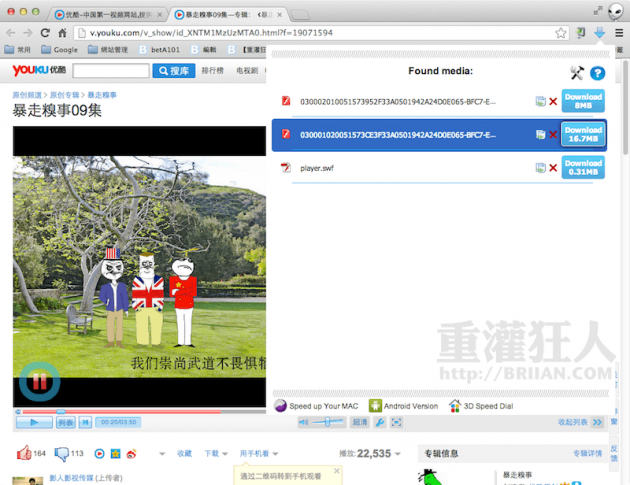Image resolution: width=630 pixels, height=485 pixels.
Task: Seek using the video progress bar handle
Action: [x=61, y=411]
